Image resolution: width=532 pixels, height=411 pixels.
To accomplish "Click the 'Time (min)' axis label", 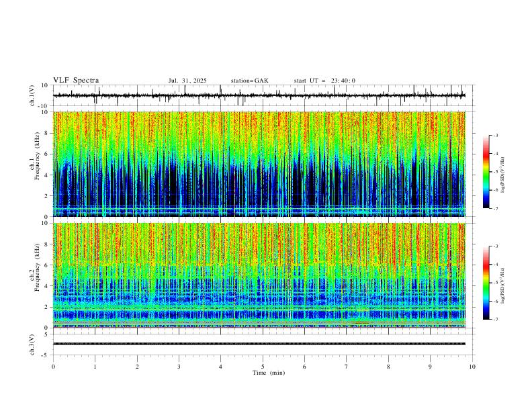I will 269,373.
